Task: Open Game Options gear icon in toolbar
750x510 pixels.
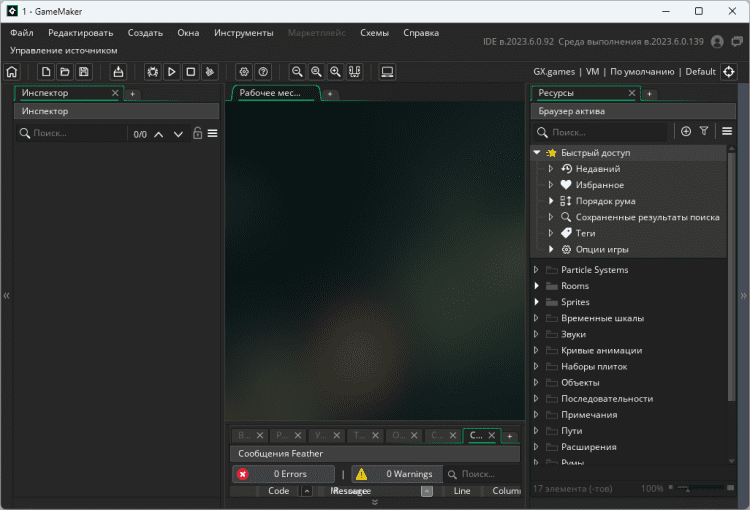Action: 243,72
